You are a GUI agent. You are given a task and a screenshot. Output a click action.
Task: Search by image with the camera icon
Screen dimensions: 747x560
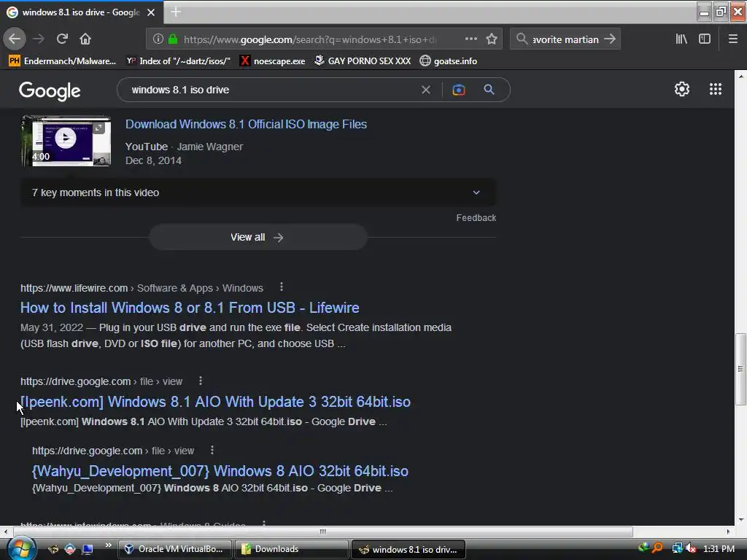[x=458, y=90]
